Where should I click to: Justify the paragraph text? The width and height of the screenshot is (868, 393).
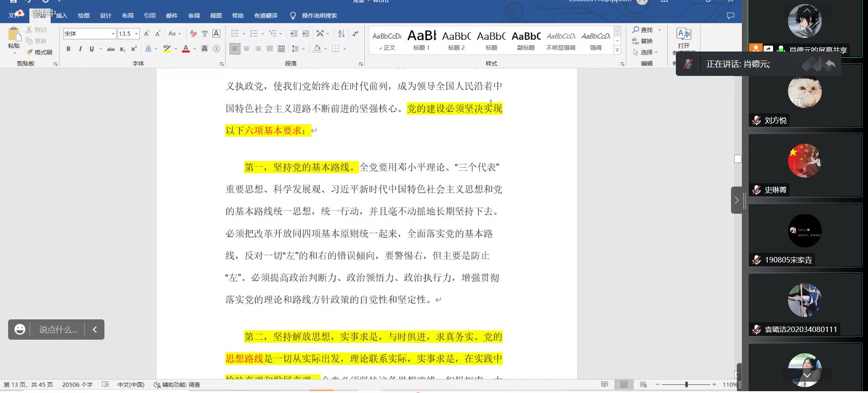point(269,49)
